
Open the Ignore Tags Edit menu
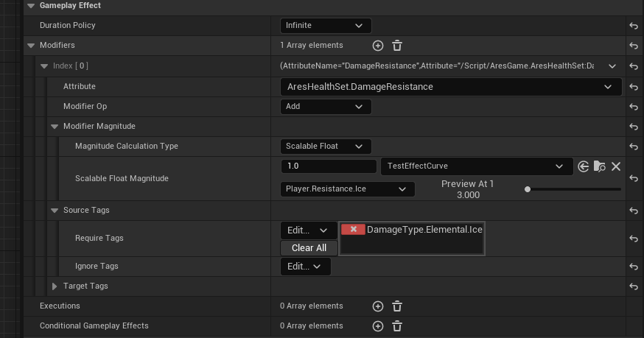pyautogui.click(x=305, y=266)
